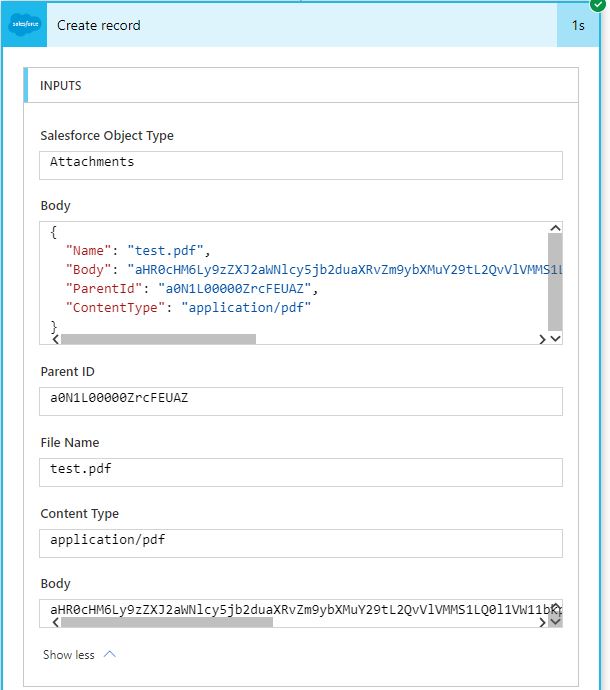Screen dimensions: 610x690
Task: Click left scroll arrow of JSON Body box
Action: (54, 339)
